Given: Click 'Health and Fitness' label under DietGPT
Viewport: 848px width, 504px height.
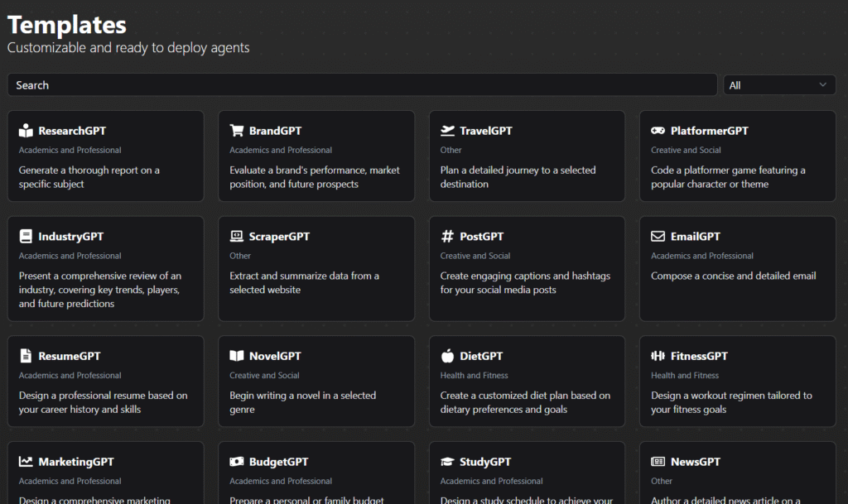Looking at the screenshot, I should point(474,376).
